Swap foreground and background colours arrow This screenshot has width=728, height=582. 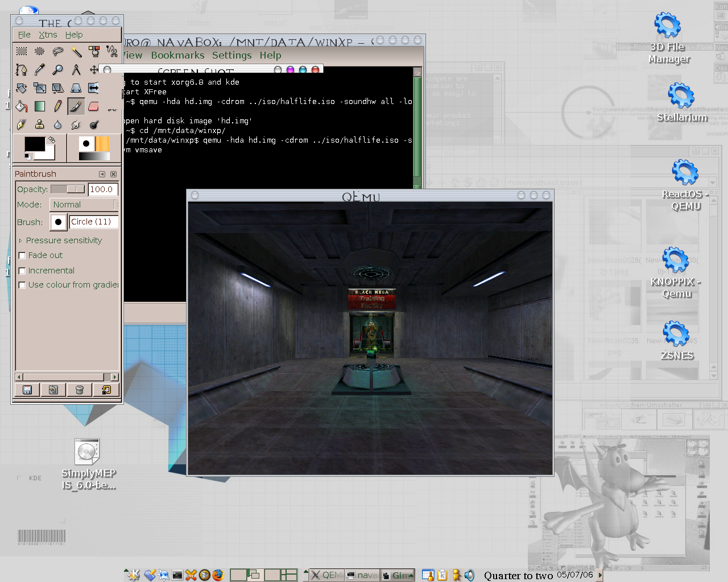(52, 139)
